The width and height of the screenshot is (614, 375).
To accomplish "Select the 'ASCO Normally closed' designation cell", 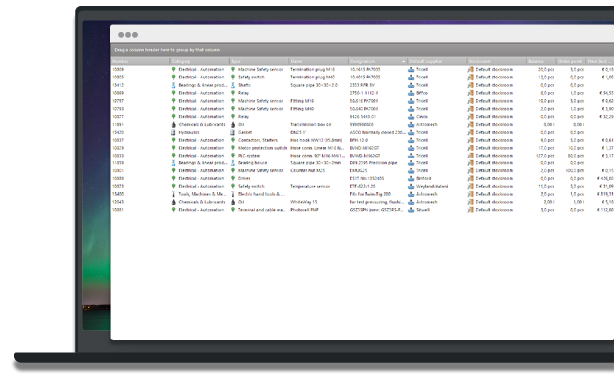I will pyautogui.click(x=377, y=132).
